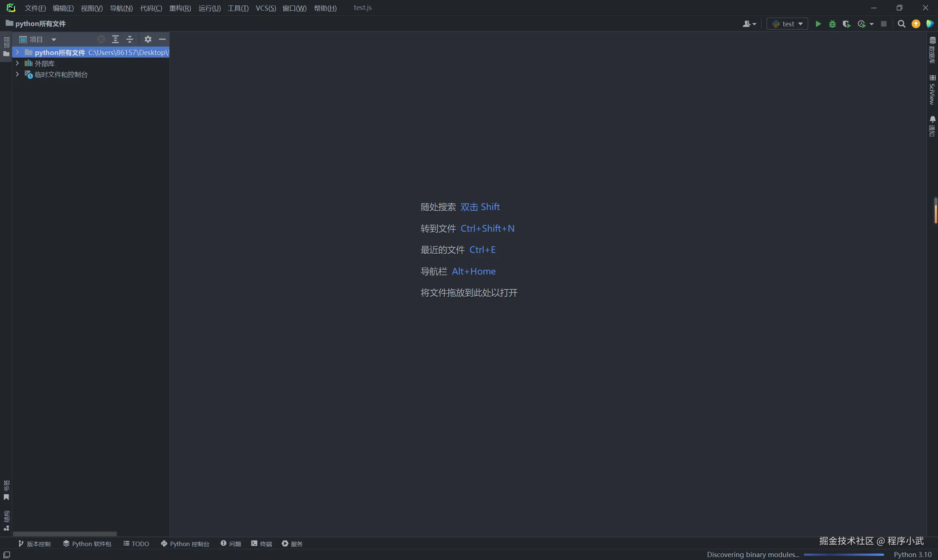Click Collapse All icon in project panel

(x=130, y=39)
